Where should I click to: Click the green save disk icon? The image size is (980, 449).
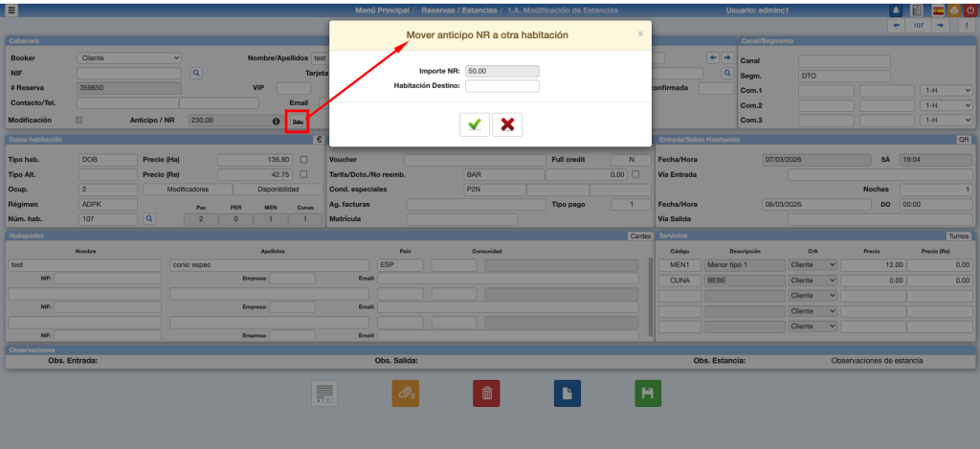pos(648,393)
